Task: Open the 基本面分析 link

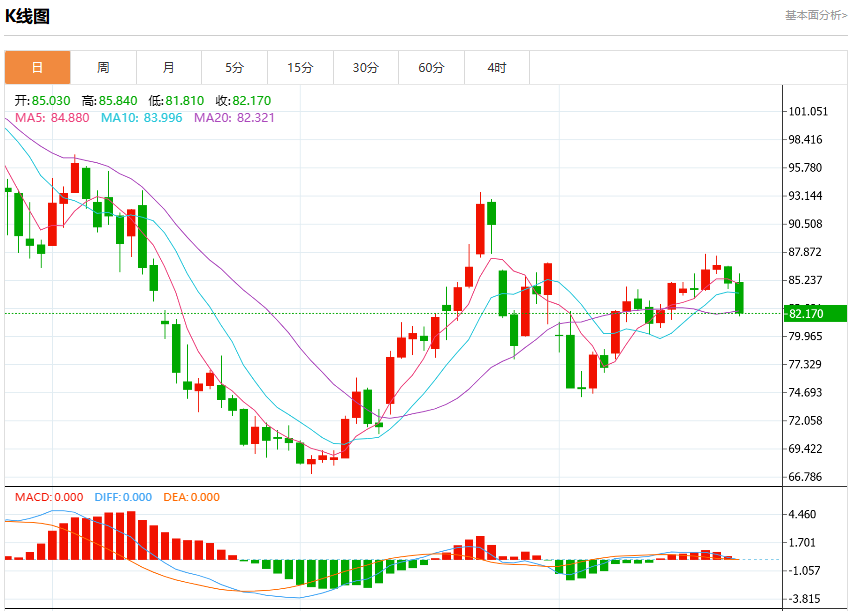Action: coord(816,15)
